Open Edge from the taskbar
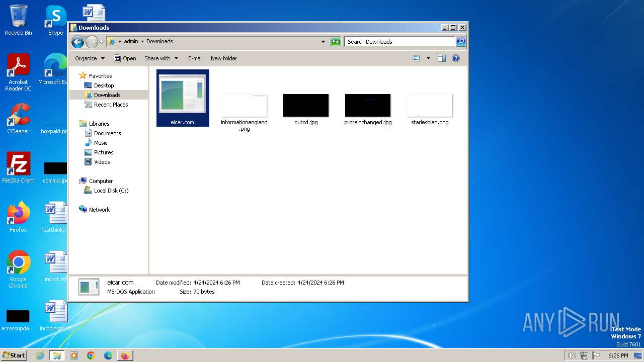 [108, 355]
